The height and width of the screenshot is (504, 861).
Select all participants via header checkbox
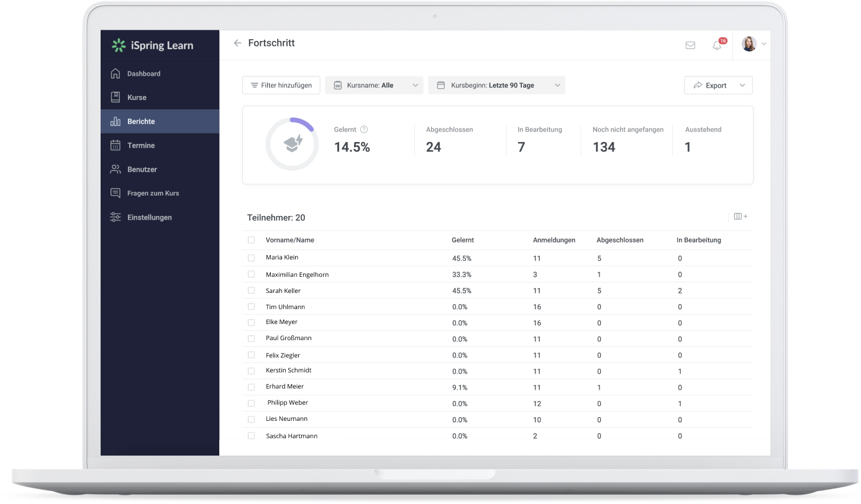pos(252,240)
